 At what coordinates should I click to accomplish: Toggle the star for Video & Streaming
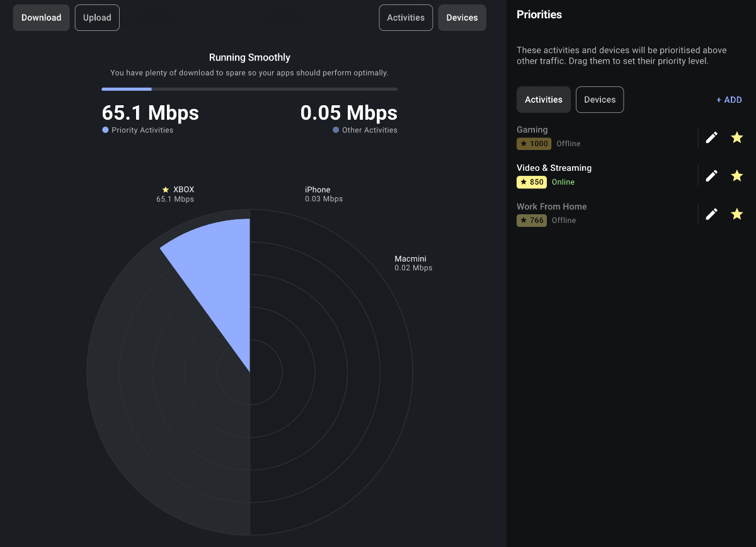[x=736, y=176]
